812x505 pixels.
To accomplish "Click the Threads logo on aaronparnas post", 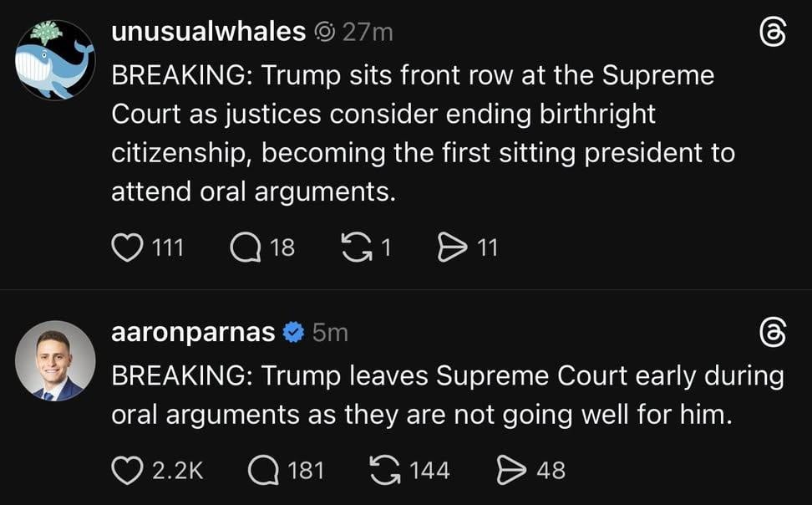I will click(773, 333).
